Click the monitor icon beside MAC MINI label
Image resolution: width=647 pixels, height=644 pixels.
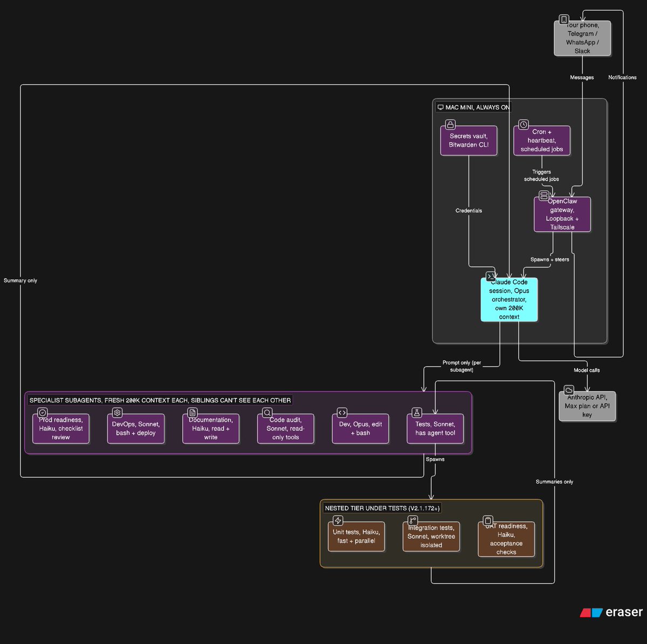[440, 107]
